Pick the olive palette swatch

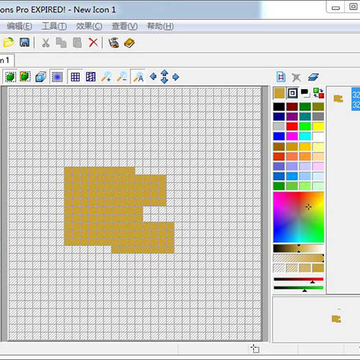(x=318, y=107)
